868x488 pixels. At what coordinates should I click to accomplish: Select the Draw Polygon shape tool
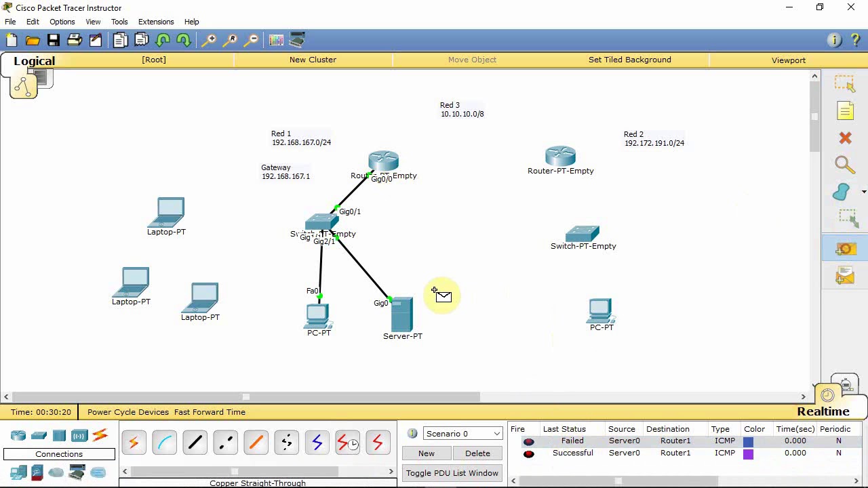pos(842,192)
